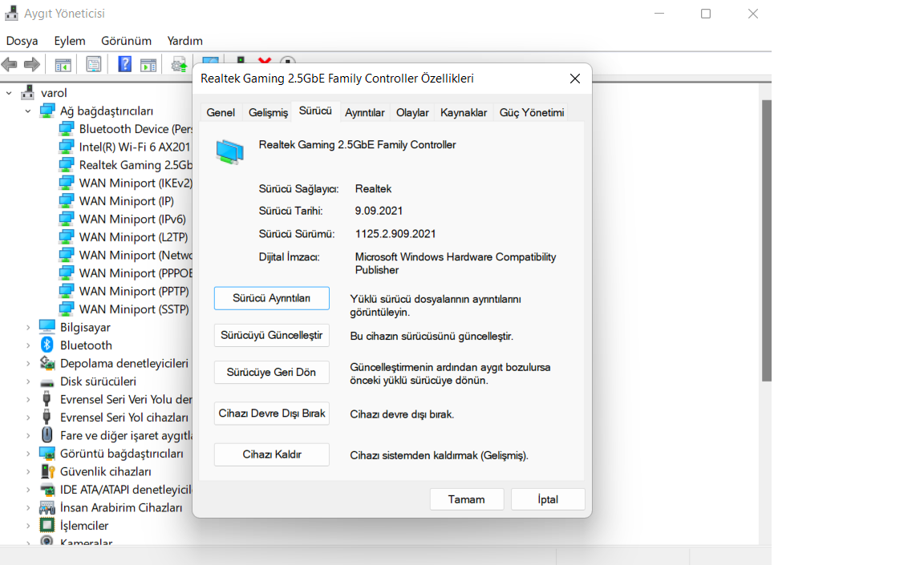Click Update driver toolbar icon with green arrow
924x565 pixels.
point(179,64)
